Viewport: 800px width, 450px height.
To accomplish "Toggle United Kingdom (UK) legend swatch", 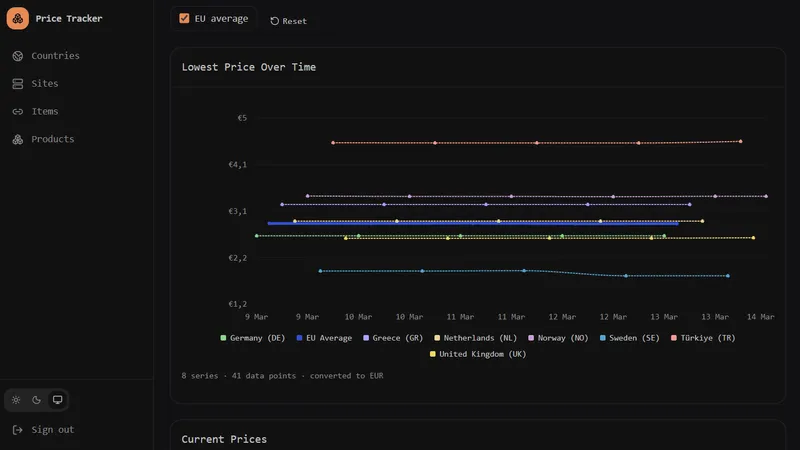I will pyautogui.click(x=433, y=354).
